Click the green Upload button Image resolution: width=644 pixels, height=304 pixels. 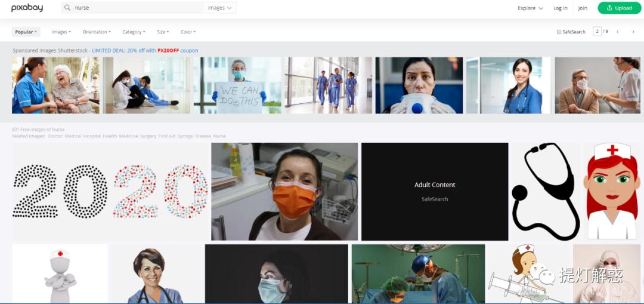[x=620, y=8]
